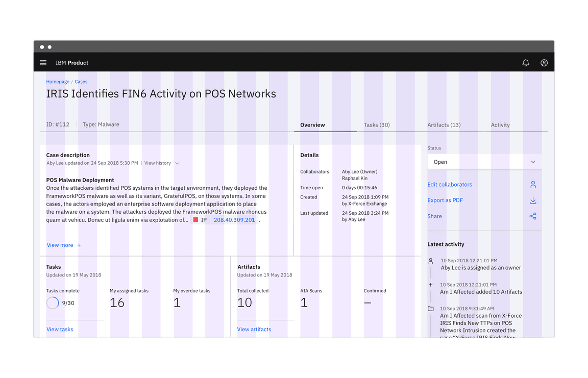Click the folder icon in Latest activity
The image size is (588, 378).
tap(431, 309)
